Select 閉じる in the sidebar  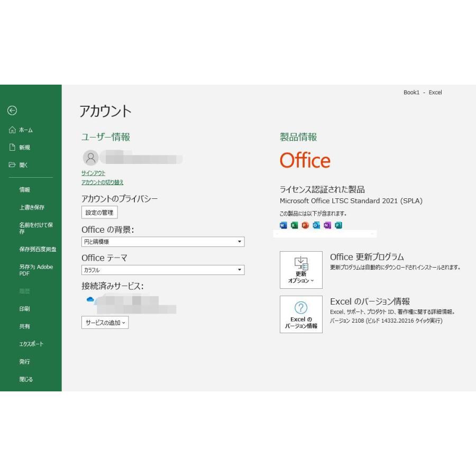click(x=26, y=379)
